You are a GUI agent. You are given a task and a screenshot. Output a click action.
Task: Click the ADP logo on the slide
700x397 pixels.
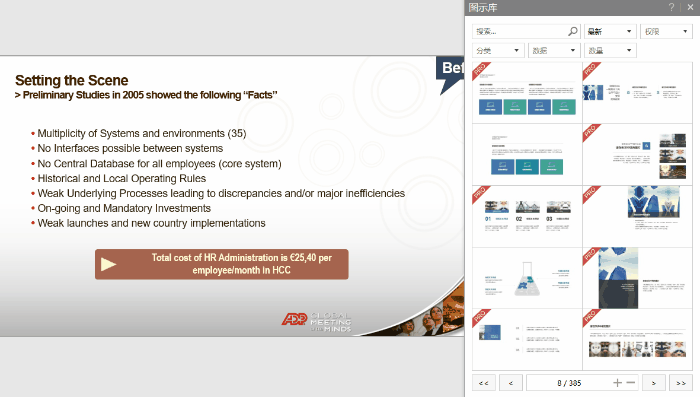(x=295, y=319)
